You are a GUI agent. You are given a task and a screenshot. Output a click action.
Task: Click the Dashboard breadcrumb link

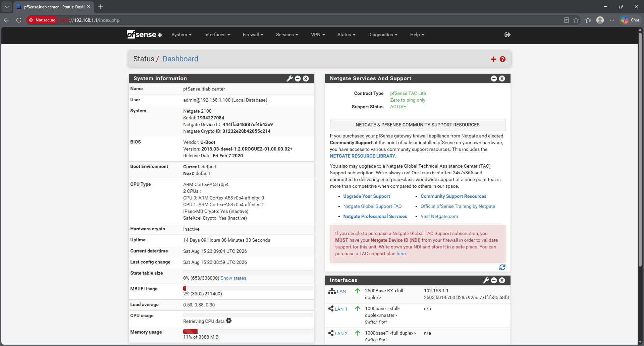coord(180,59)
